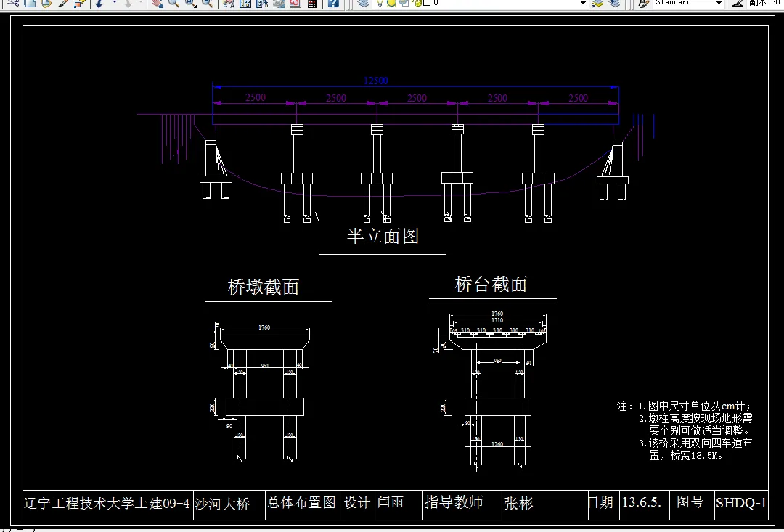Select title block cell 图号
The image size is (784, 532).
point(690,502)
